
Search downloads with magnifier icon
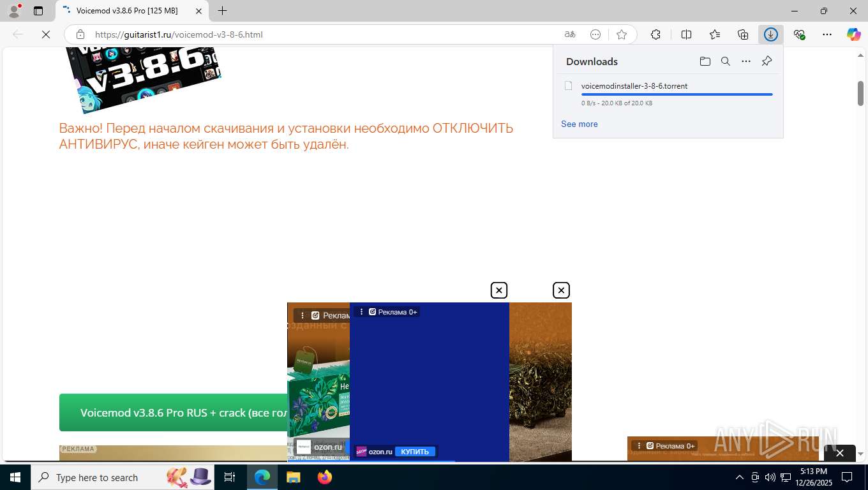pyautogui.click(x=726, y=61)
